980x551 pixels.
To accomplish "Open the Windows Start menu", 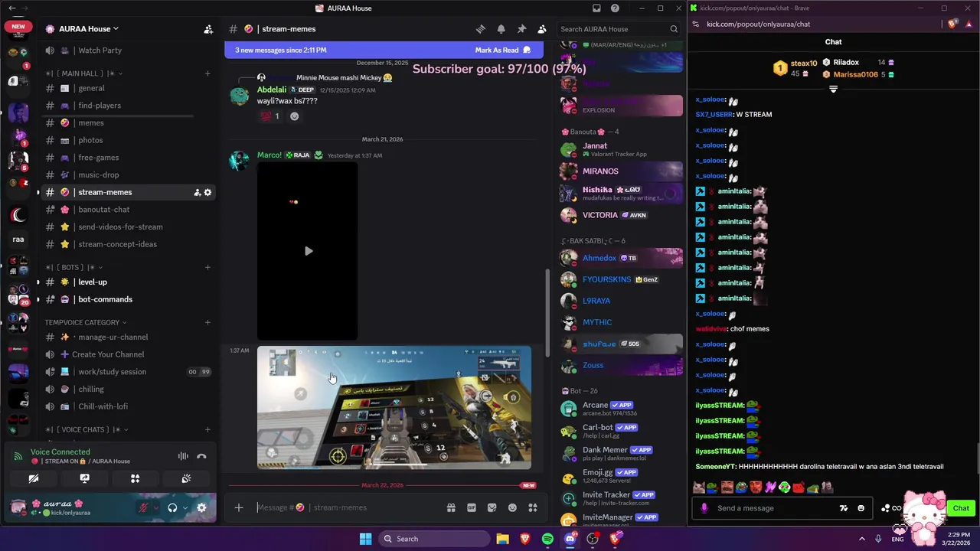I will 365,539.
